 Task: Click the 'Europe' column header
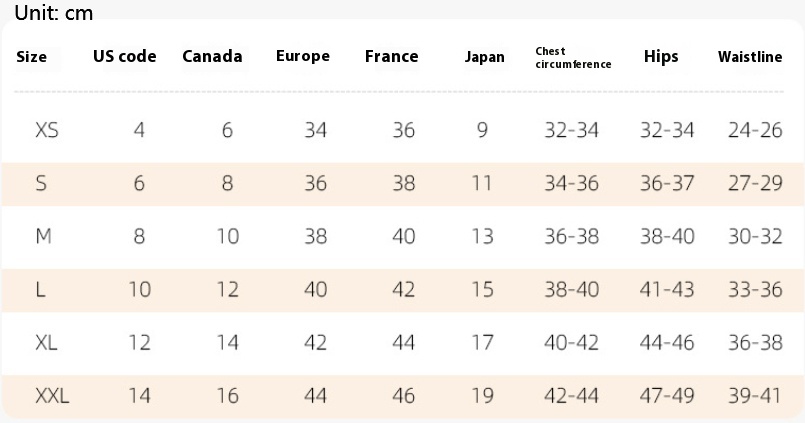coord(303,56)
